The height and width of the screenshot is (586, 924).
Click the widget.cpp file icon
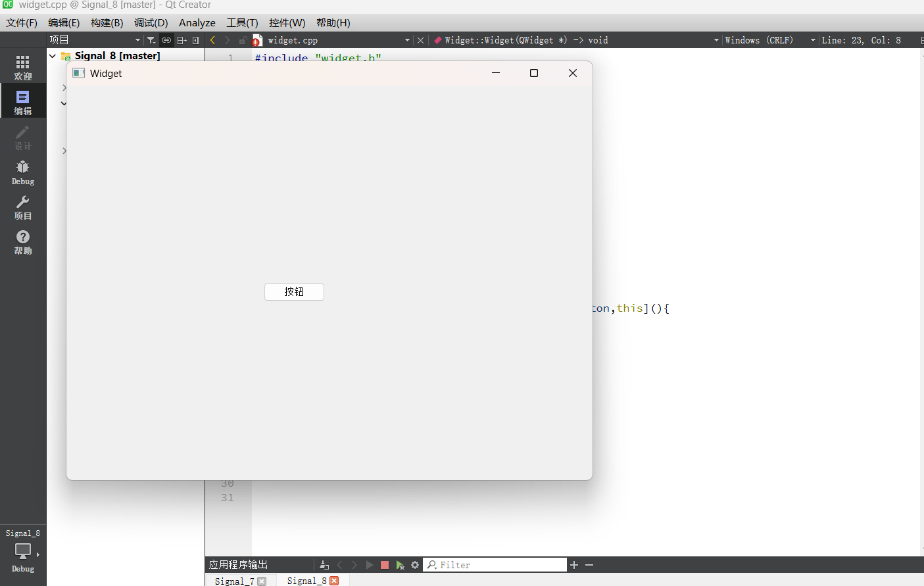tap(257, 40)
